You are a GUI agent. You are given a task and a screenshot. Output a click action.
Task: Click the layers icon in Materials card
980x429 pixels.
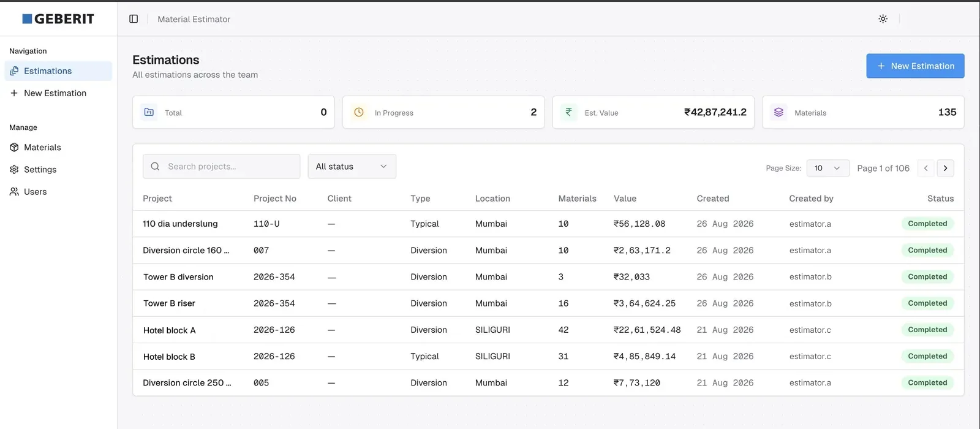coord(778,112)
